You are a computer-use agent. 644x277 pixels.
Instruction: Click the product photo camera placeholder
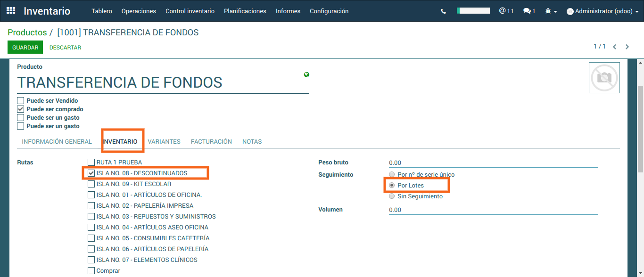604,78
